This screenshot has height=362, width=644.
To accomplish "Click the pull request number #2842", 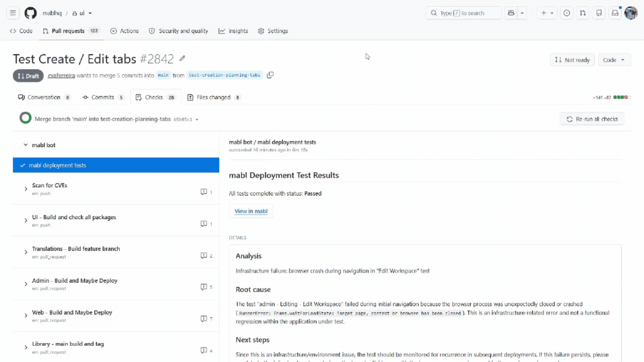I will tap(157, 59).
